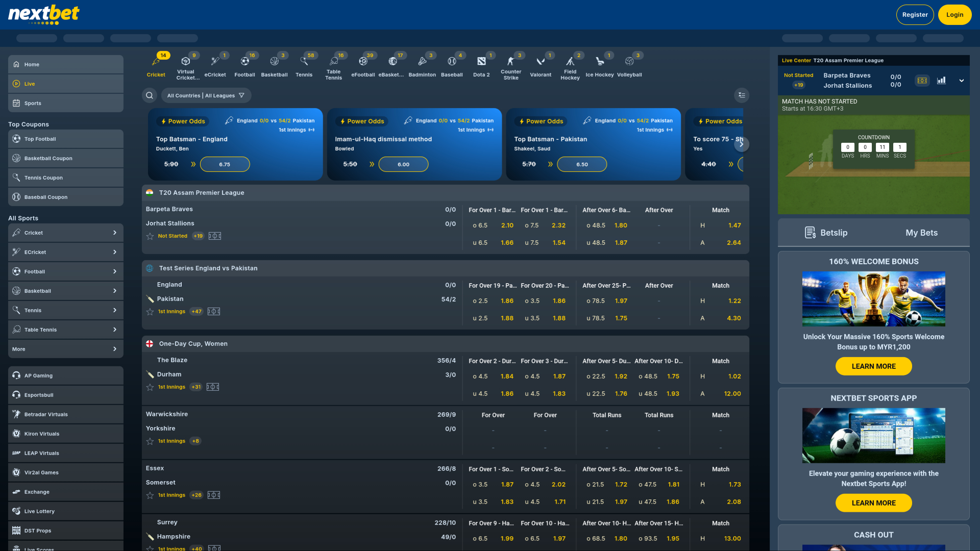Screen dimensions: 980x551
Task: Select Cricket sport icon in top bar
Action: tap(156, 66)
